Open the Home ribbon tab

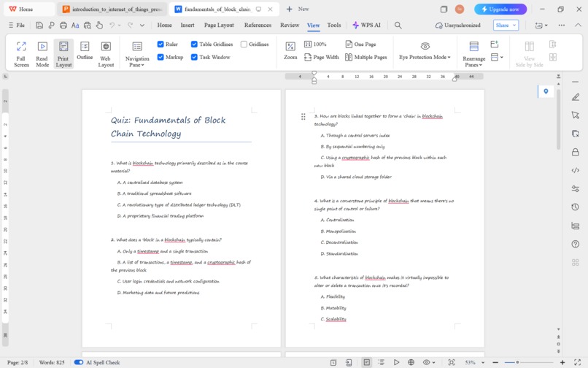pyautogui.click(x=164, y=25)
